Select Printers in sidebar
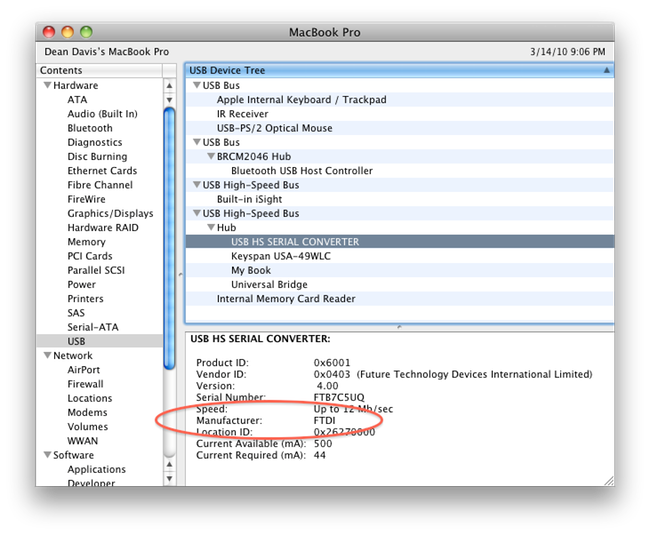This screenshot has width=650, height=535. tap(85, 299)
